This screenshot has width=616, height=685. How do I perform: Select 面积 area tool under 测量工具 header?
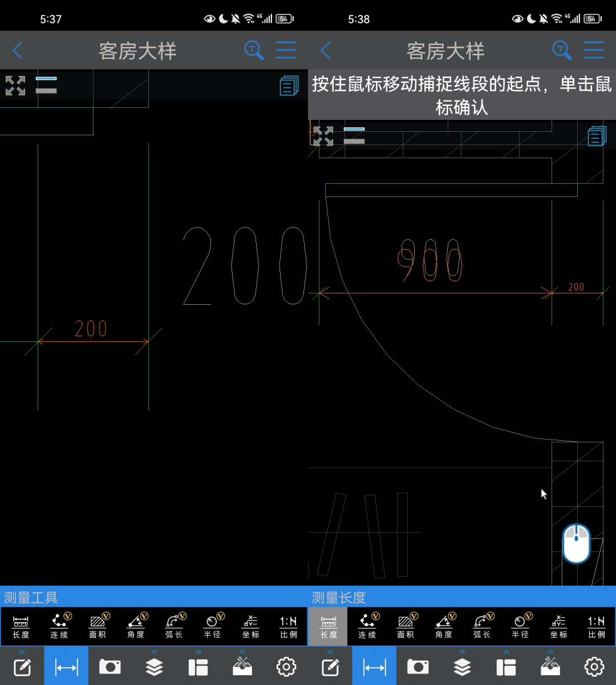click(x=98, y=626)
